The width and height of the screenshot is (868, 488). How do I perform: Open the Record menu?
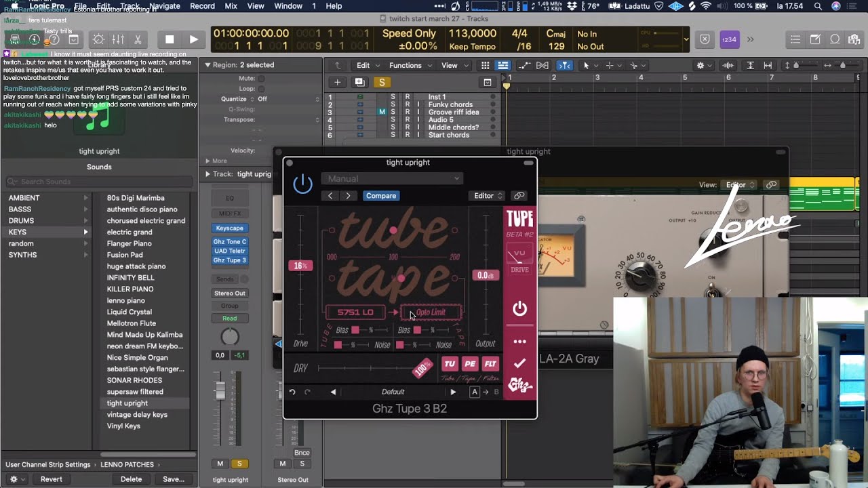[202, 6]
